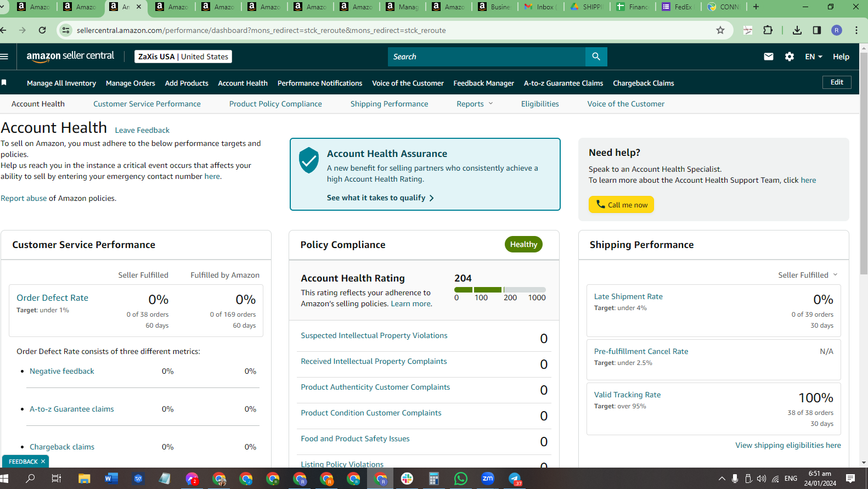Viewport: 868px width, 489px height.
Task: Open the Chrome three-dot menu
Action: pyautogui.click(x=856, y=30)
